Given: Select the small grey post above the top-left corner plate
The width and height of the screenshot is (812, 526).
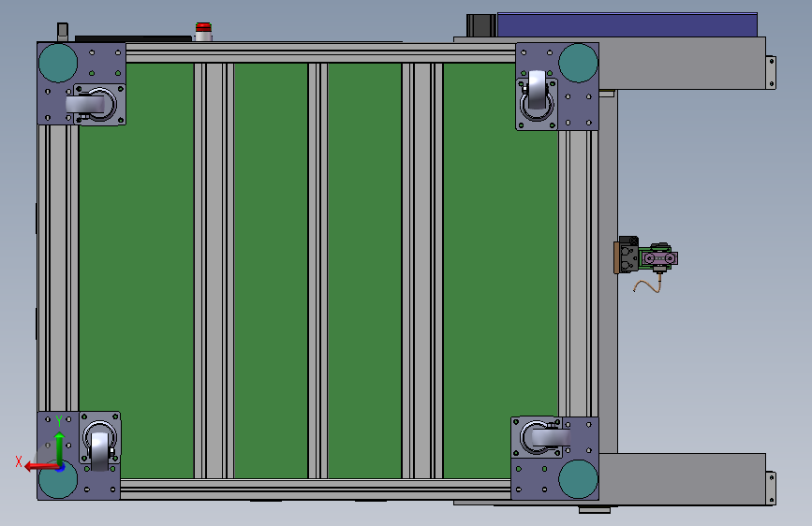Looking at the screenshot, I should [63, 32].
